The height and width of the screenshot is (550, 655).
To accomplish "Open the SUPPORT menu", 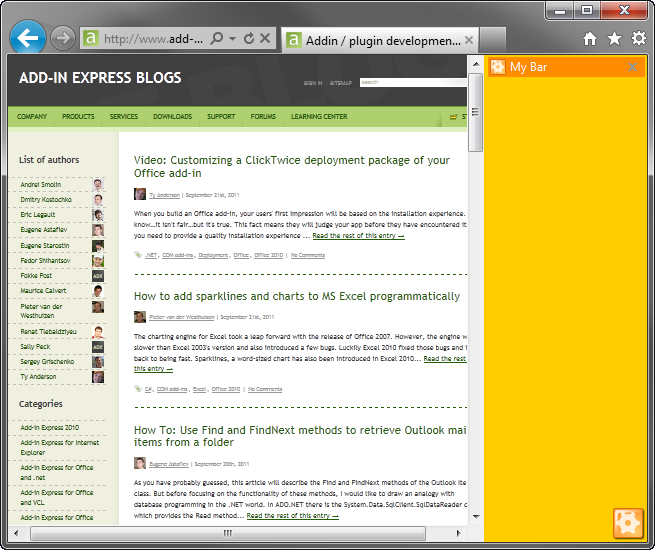I will tap(221, 117).
